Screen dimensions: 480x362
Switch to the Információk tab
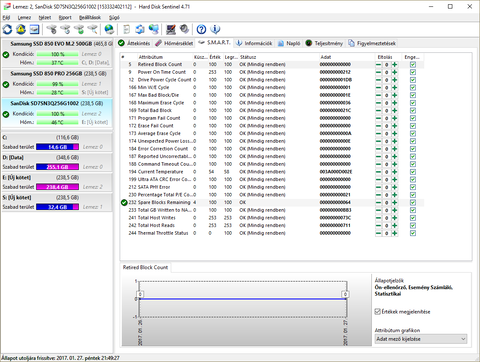tap(254, 43)
